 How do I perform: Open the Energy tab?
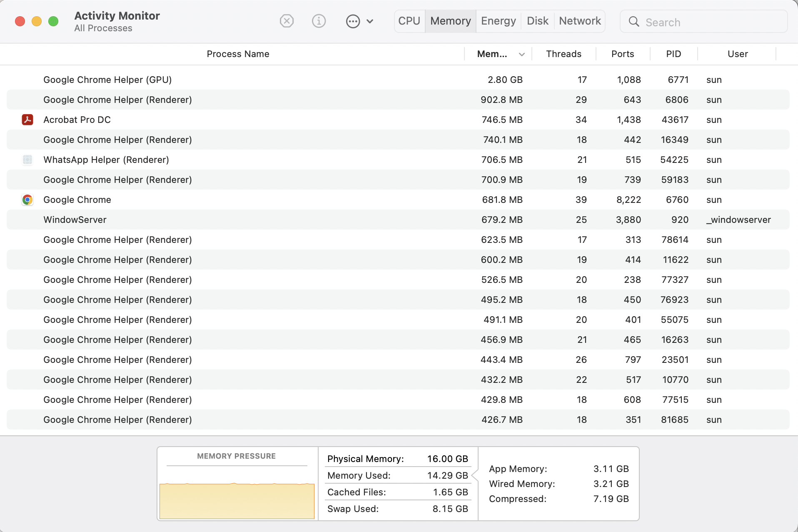[x=498, y=21]
